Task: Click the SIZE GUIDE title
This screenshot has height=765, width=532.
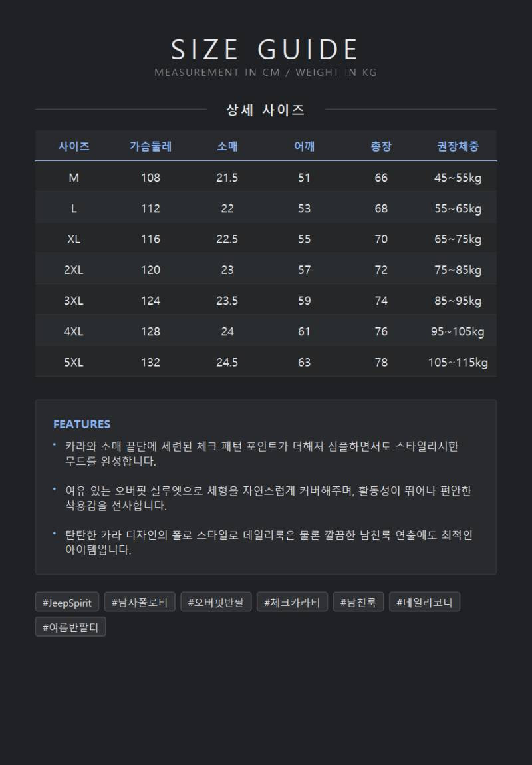Action: click(x=265, y=49)
